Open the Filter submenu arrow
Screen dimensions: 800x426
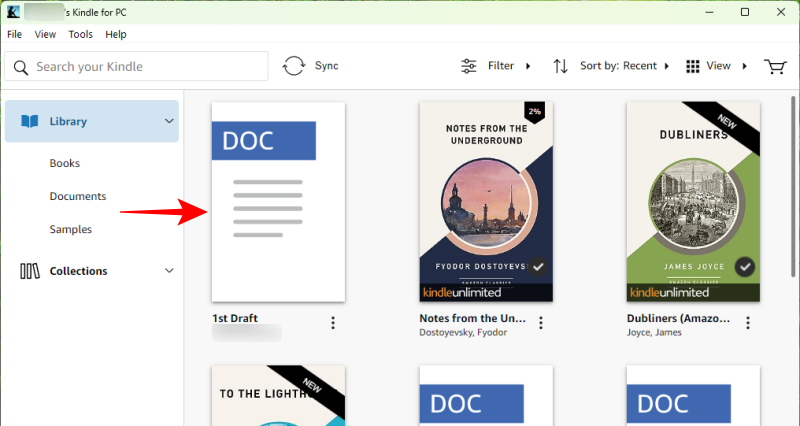(528, 66)
